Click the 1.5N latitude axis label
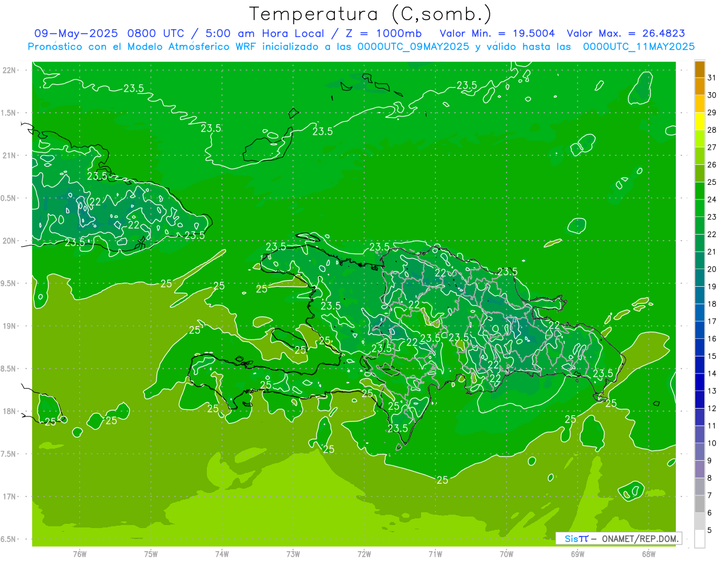The image size is (728, 562). [8, 113]
